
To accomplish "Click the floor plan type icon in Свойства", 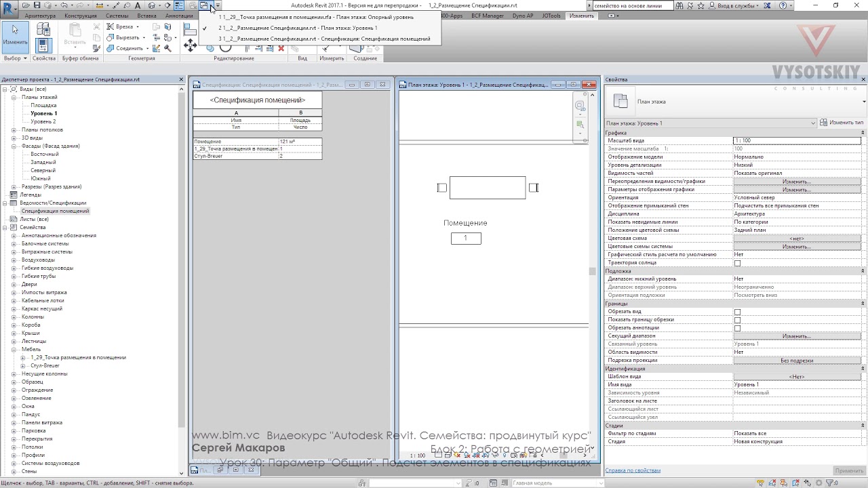I will coord(620,101).
